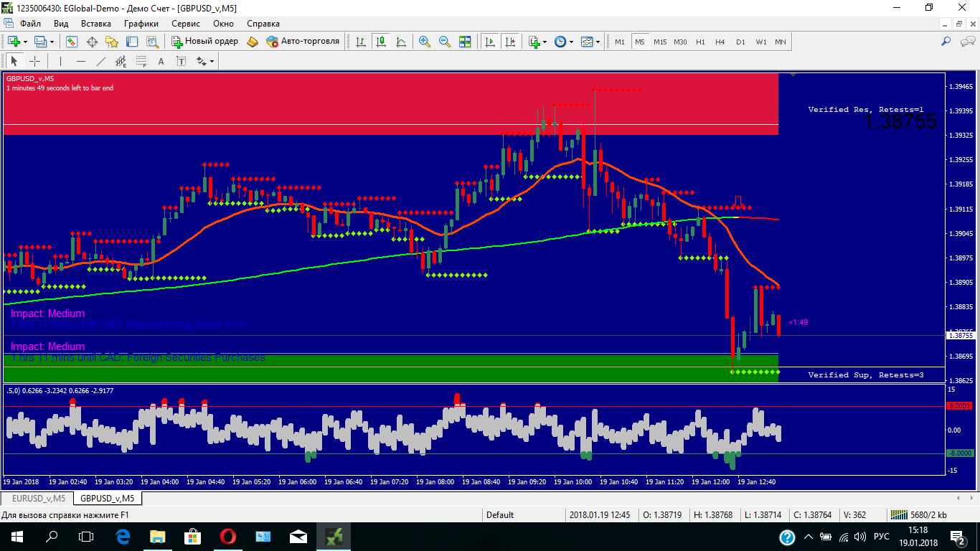Open Opera browser from the taskbar
The image size is (980, 551).
click(x=227, y=536)
